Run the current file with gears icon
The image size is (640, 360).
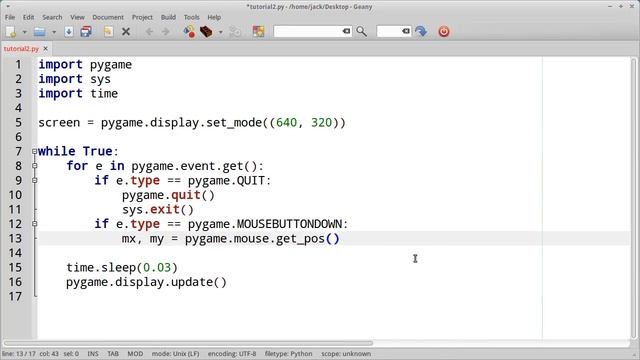(x=236, y=31)
